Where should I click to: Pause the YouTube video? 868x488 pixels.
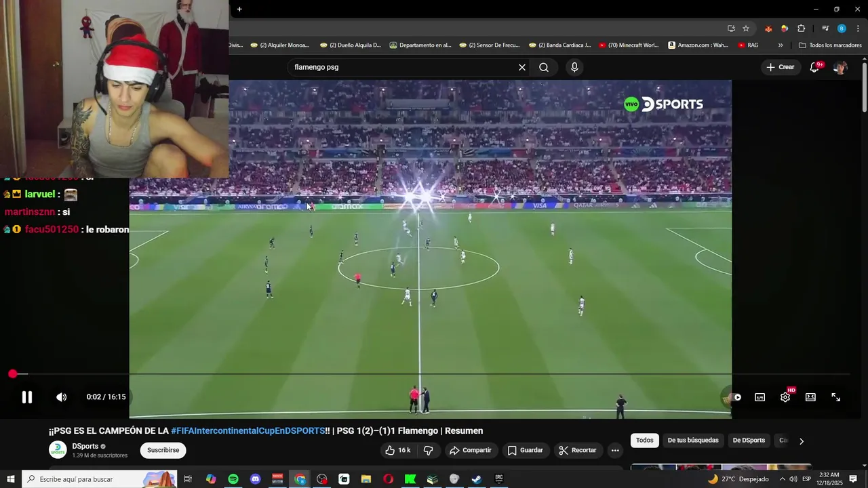27,397
